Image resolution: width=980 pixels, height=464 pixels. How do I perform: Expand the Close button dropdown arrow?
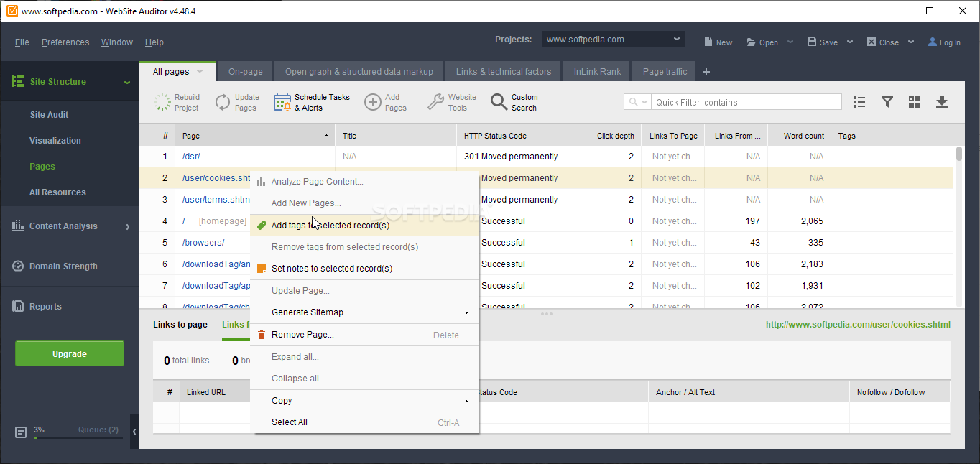pyautogui.click(x=911, y=42)
